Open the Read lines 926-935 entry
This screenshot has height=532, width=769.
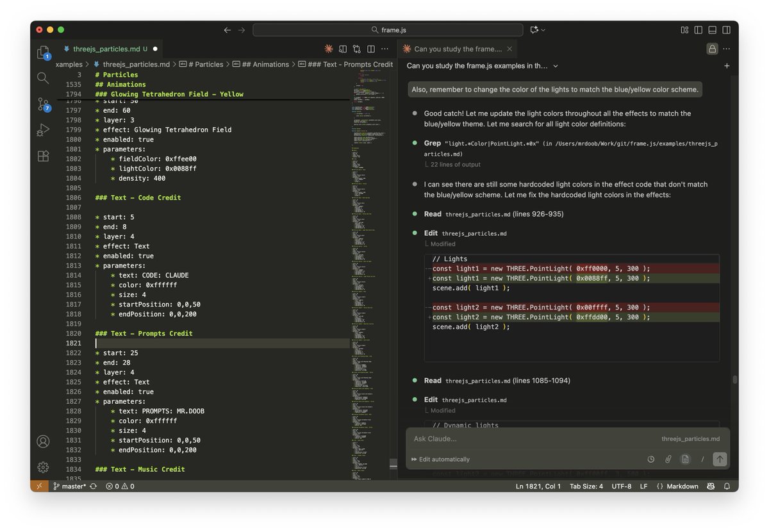point(493,214)
